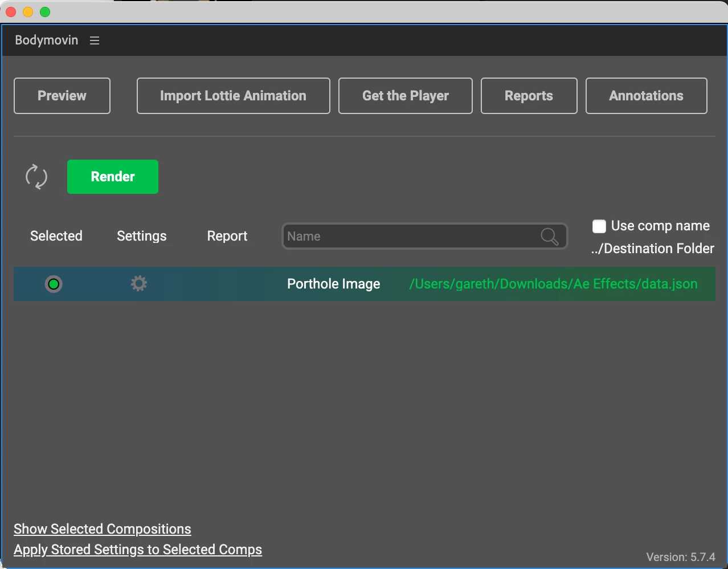Click Apply Stored Settings to Selected Comps
Image resolution: width=728 pixels, height=569 pixels.
click(x=138, y=550)
